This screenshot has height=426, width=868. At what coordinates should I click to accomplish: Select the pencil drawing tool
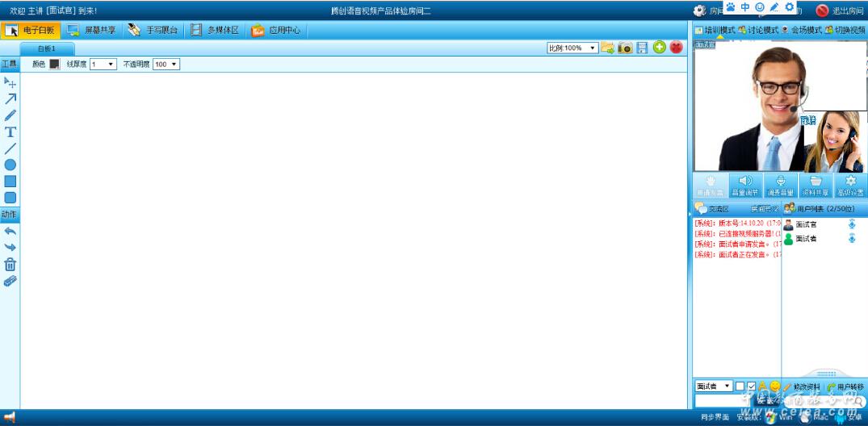pos(10,115)
